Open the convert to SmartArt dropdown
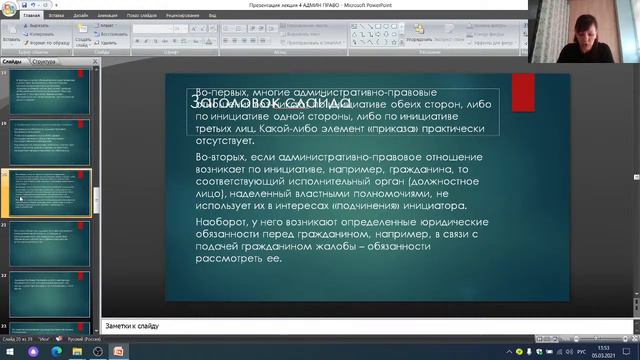The width and height of the screenshot is (640, 360). coord(313,42)
